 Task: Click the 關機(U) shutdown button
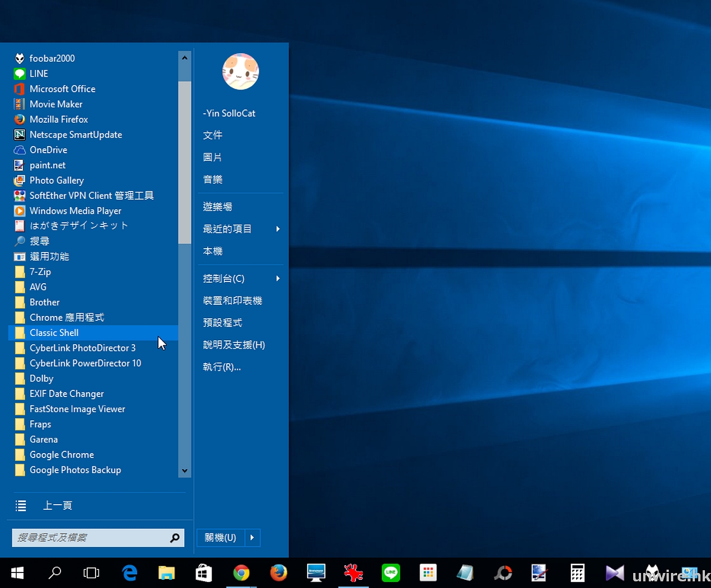point(221,537)
